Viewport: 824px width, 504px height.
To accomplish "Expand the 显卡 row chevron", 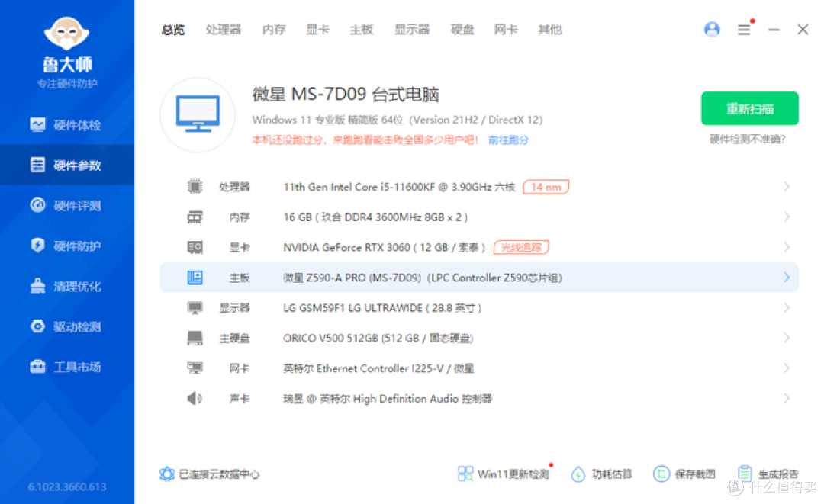I will coord(787,247).
